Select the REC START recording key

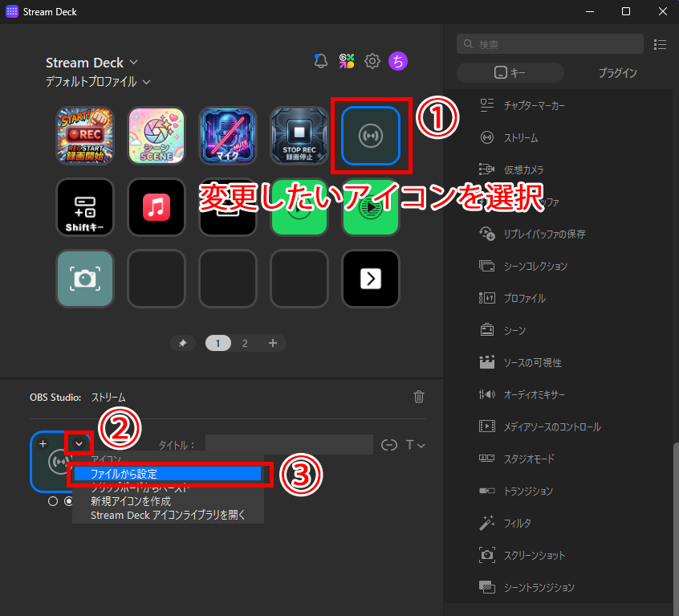[x=85, y=136]
